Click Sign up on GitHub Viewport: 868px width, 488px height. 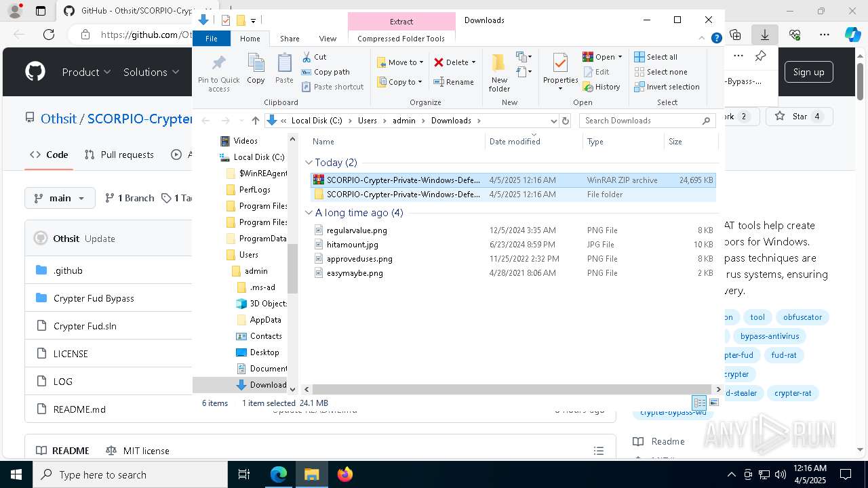click(809, 72)
